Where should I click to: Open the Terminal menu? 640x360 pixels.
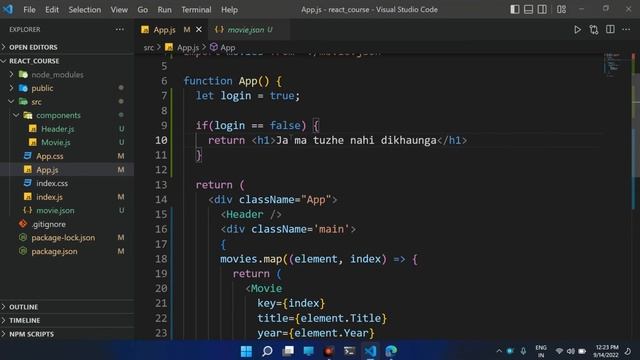[x=196, y=9]
